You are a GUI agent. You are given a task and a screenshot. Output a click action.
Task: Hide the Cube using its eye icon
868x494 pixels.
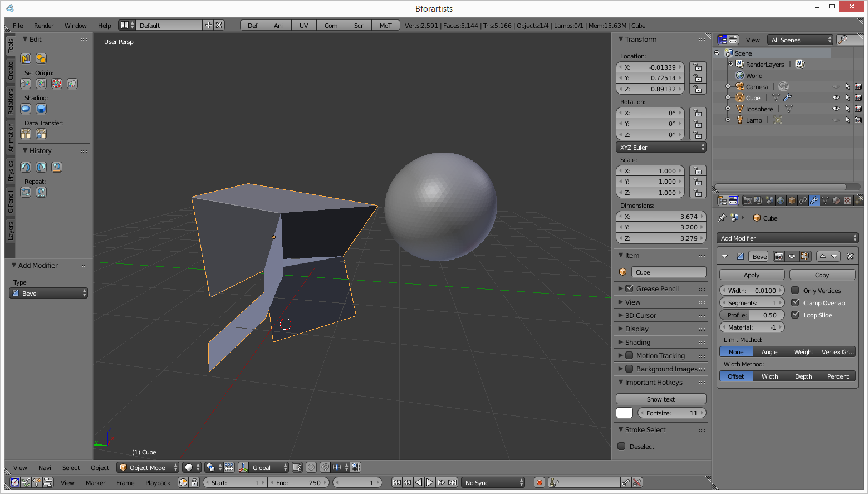(x=836, y=97)
